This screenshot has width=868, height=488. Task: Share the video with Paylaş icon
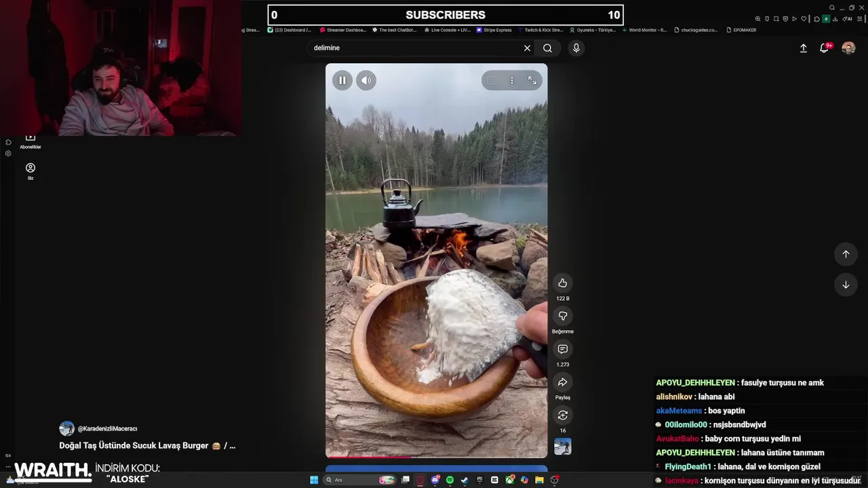(x=562, y=382)
